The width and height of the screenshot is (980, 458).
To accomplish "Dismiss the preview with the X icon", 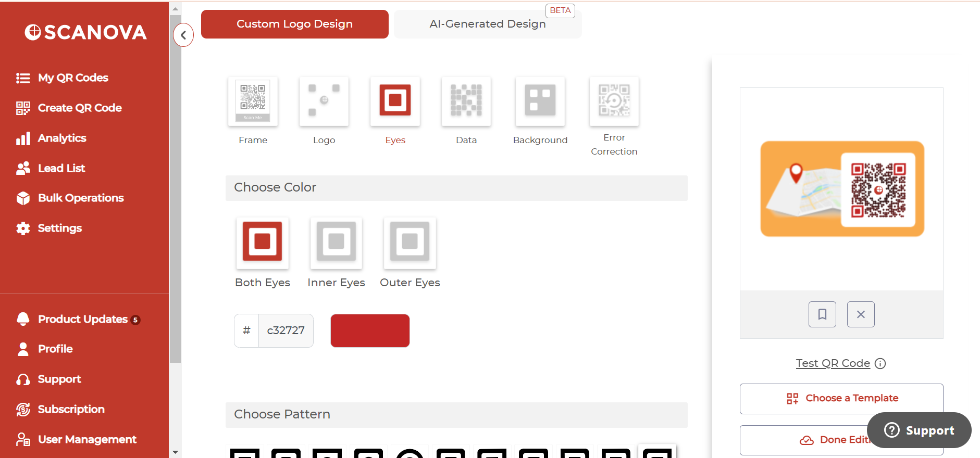I will click(x=861, y=314).
